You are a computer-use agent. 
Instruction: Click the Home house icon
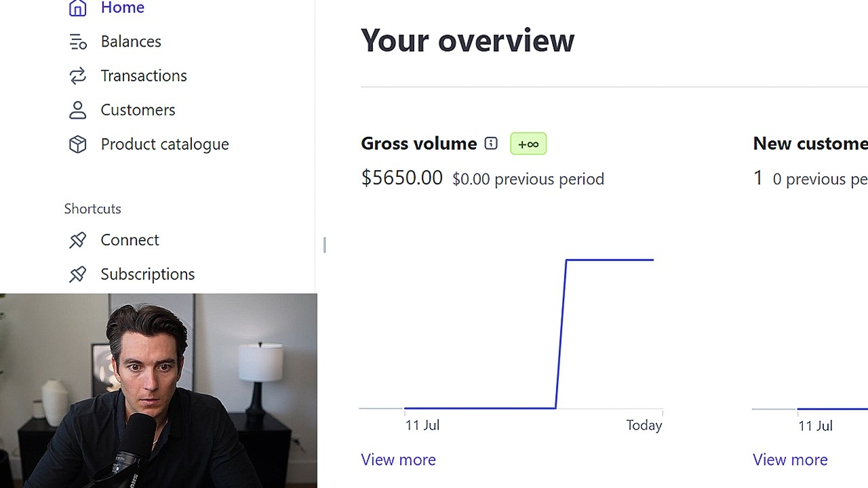pyautogui.click(x=78, y=8)
